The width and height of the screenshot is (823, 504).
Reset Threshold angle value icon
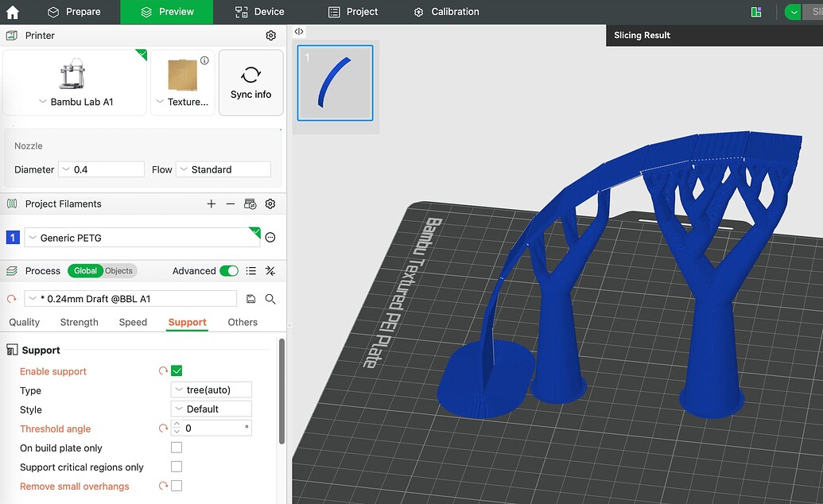[x=163, y=428]
